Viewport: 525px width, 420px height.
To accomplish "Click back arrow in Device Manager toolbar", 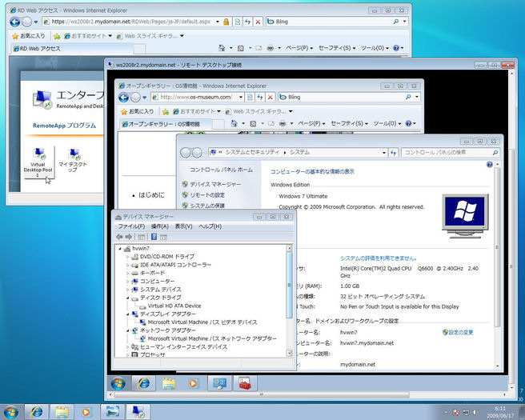I will [x=119, y=237].
